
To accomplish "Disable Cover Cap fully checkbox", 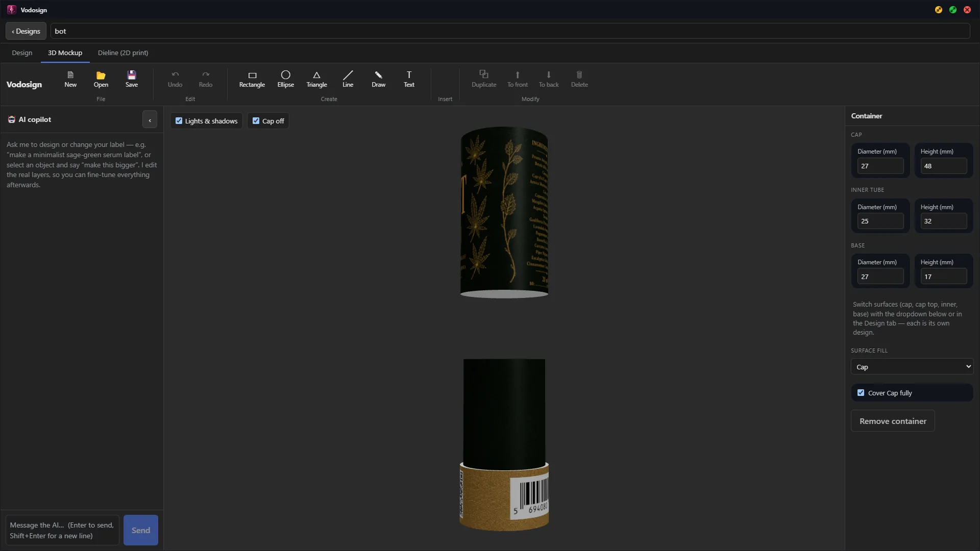I will (861, 393).
